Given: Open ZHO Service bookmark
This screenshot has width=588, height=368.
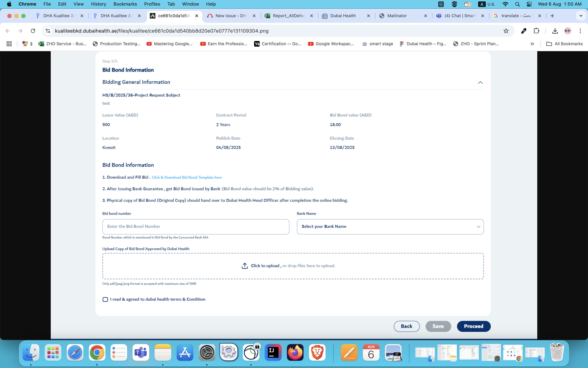Looking at the screenshot, I should 63,44.
